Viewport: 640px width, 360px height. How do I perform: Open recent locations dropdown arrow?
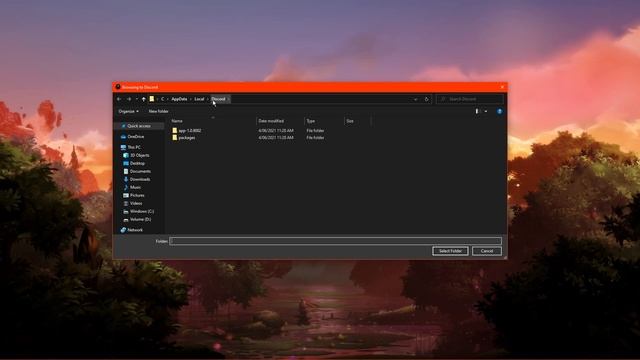pos(136,99)
